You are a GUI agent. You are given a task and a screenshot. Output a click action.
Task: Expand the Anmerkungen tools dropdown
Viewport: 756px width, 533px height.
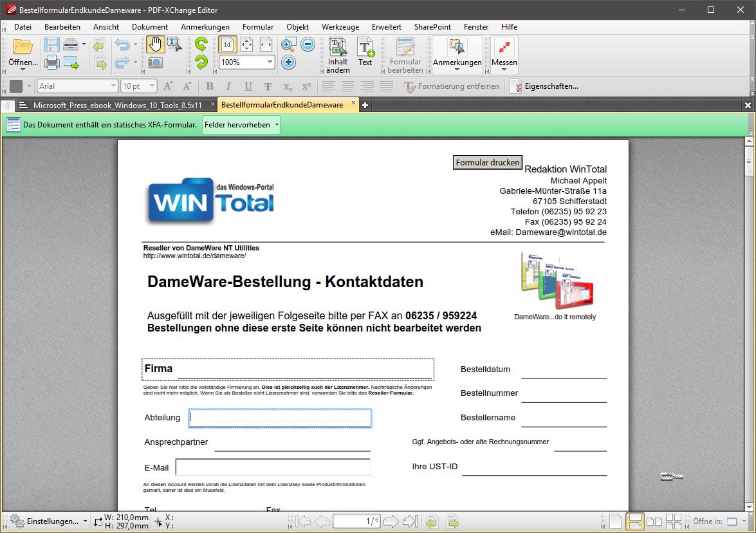pos(457,70)
